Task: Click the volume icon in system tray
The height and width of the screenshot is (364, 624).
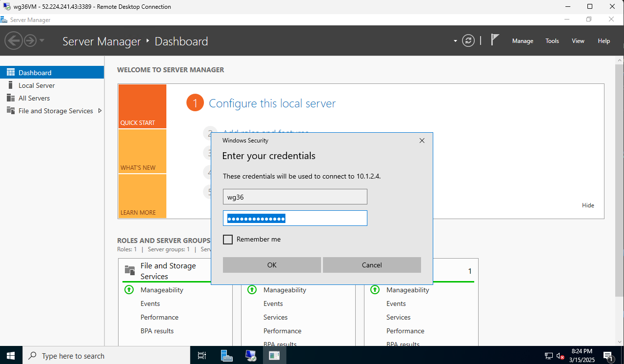Action: (560, 356)
